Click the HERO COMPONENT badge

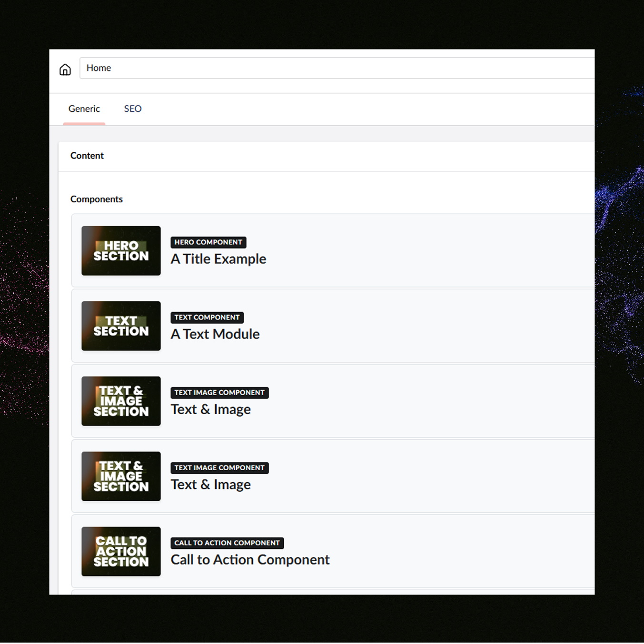coord(208,242)
